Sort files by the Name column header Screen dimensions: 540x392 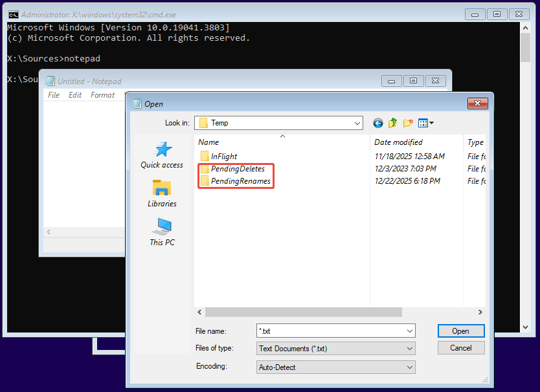coord(208,142)
